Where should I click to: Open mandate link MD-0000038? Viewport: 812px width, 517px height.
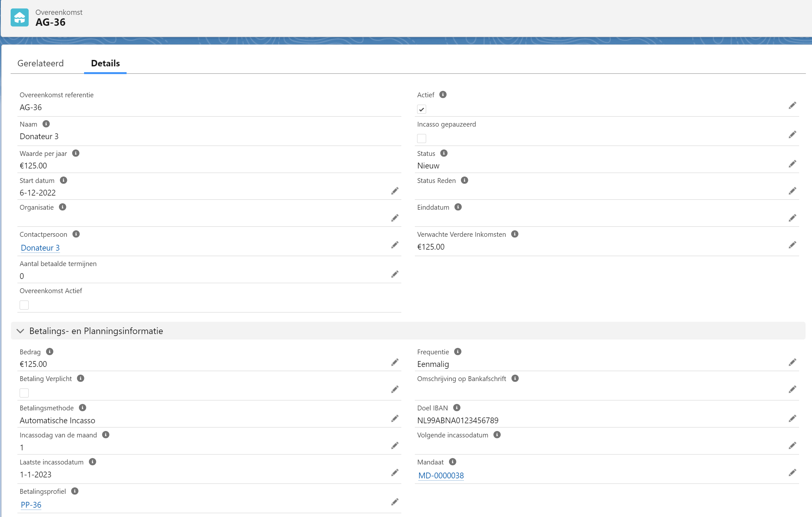[x=441, y=475]
